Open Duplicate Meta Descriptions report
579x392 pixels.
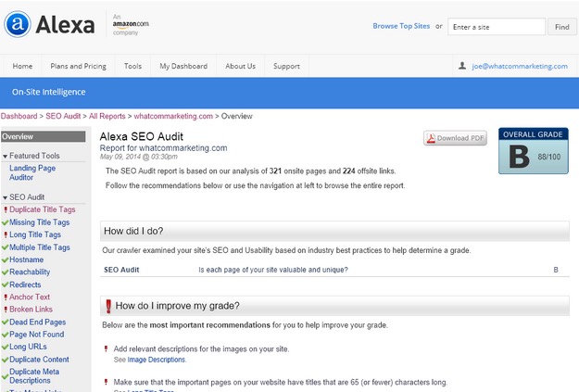point(34,376)
